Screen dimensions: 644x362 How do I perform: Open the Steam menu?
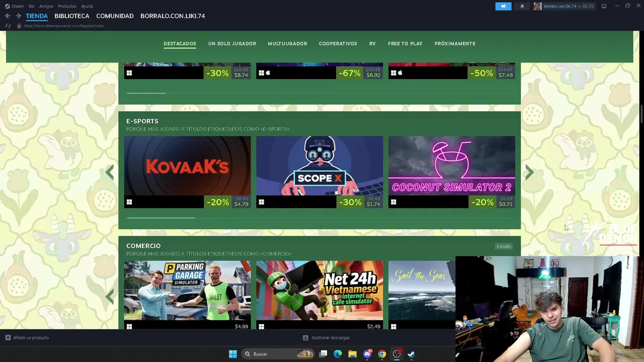pos(18,6)
